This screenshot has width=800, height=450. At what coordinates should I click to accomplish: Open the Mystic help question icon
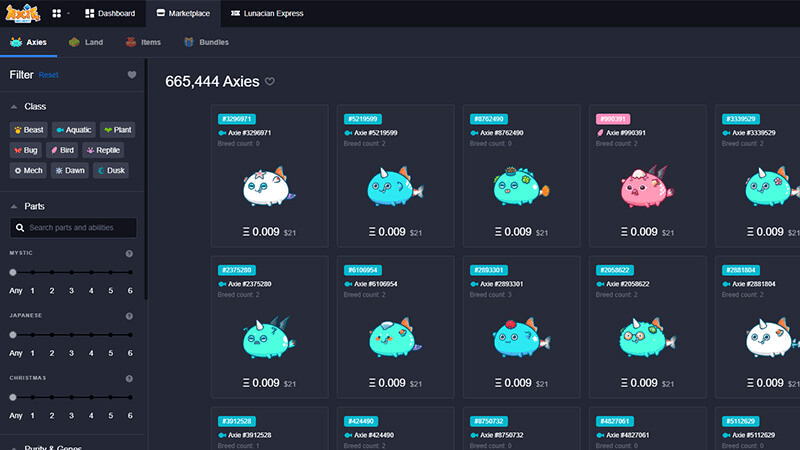pyautogui.click(x=129, y=254)
